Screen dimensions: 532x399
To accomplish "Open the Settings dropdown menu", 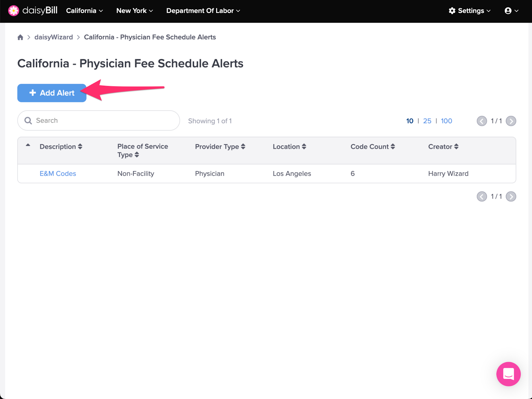I will coord(469,11).
